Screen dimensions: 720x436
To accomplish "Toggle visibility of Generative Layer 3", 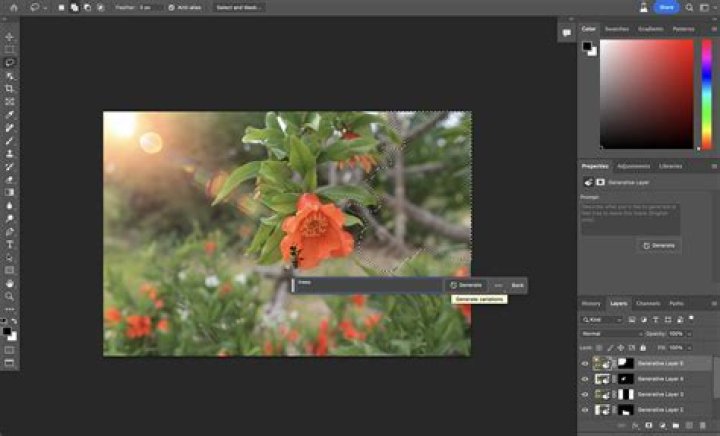I will coord(585,394).
